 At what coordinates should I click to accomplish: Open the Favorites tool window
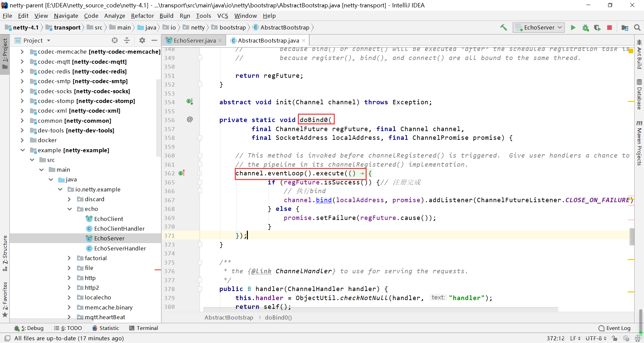tap(5, 299)
